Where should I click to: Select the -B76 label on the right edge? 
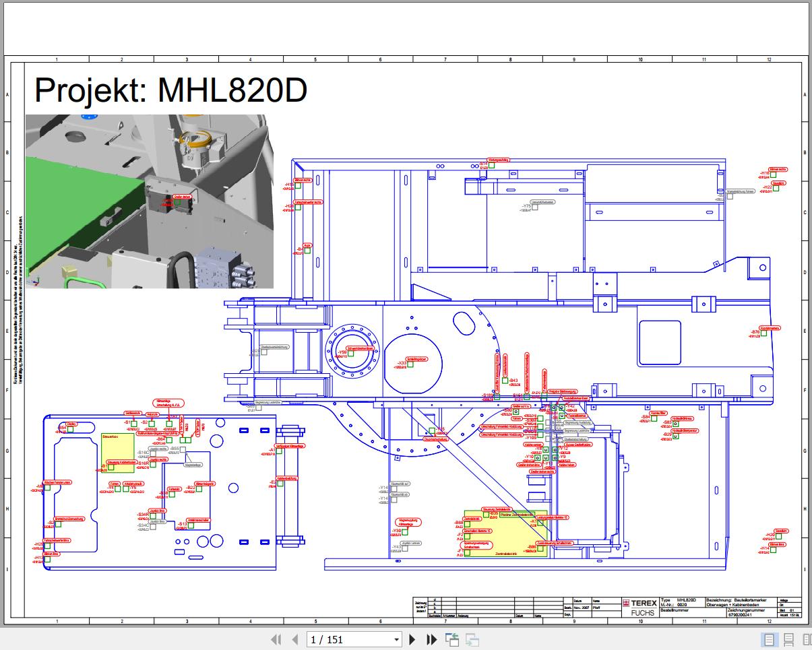click(x=754, y=332)
